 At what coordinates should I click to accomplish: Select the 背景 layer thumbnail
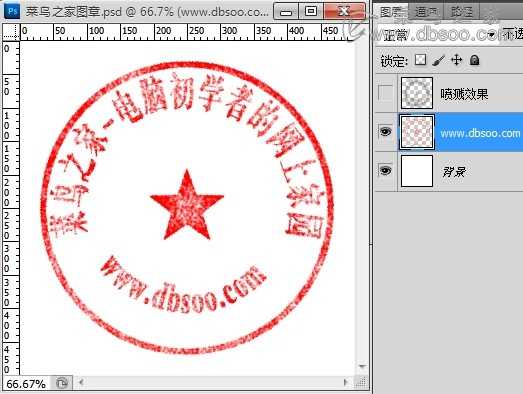[417, 171]
